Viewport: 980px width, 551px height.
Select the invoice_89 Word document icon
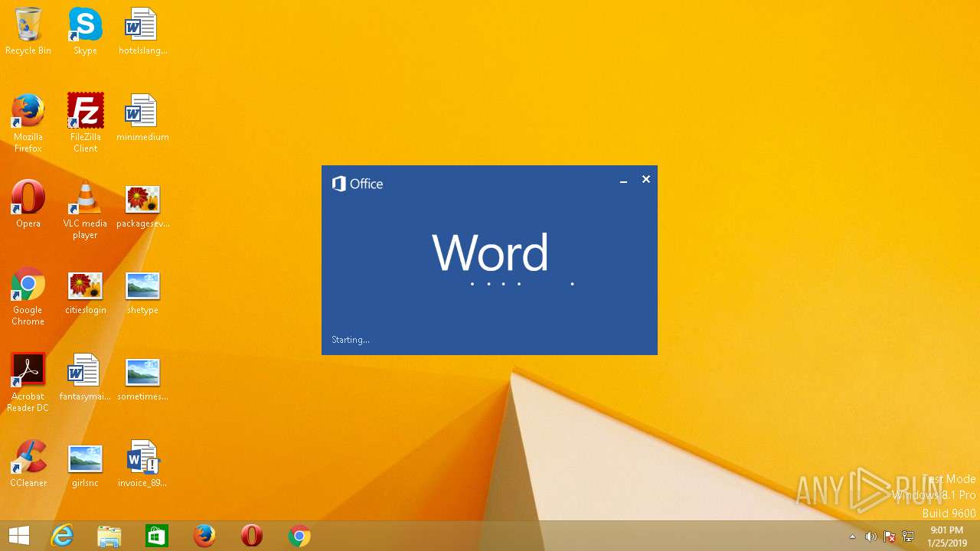(x=142, y=464)
